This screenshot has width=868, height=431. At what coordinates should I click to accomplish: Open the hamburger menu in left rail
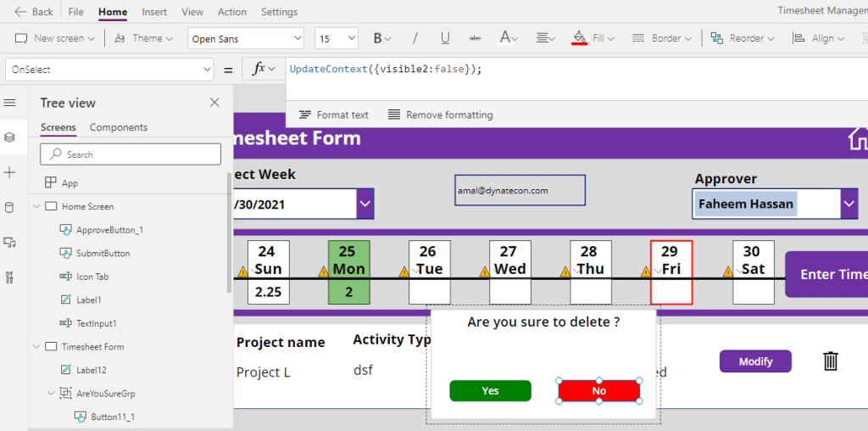pyautogui.click(x=10, y=103)
